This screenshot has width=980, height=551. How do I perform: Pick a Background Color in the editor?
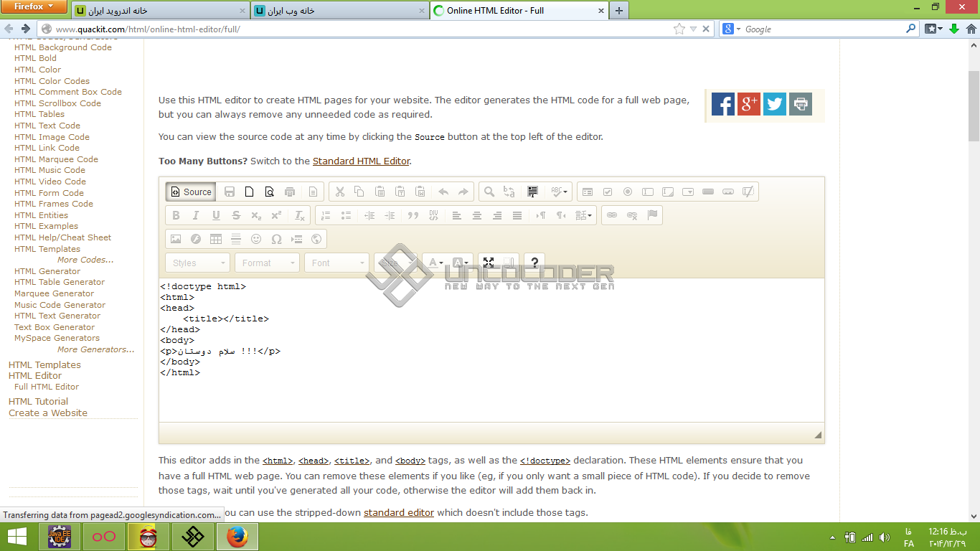tap(461, 263)
